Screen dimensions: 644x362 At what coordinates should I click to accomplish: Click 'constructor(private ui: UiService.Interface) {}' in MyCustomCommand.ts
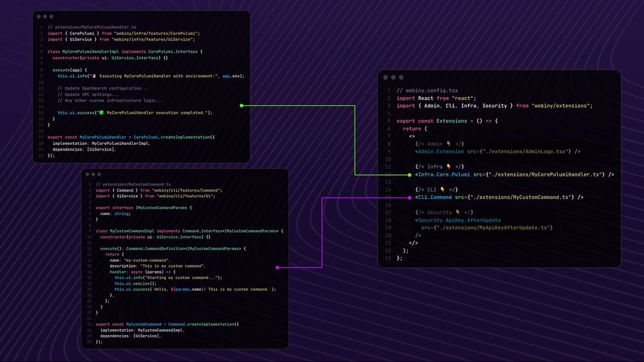pyautogui.click(x=155, y=237)
